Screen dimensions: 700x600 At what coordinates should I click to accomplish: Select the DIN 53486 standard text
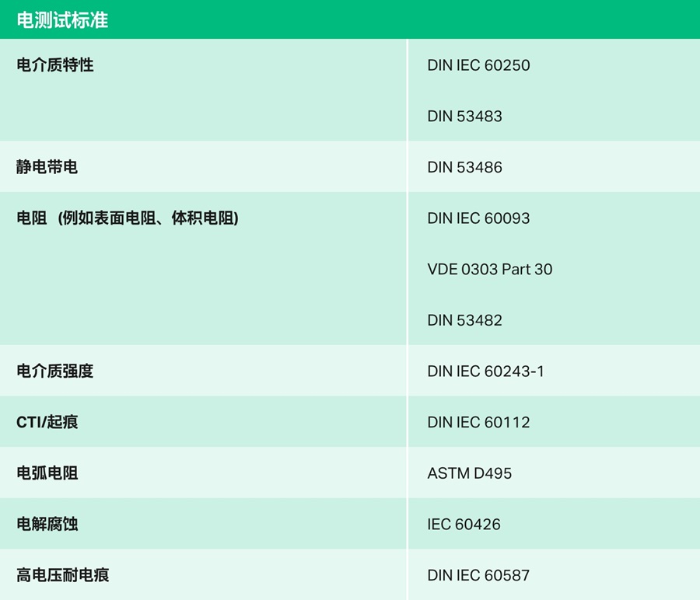pyautogui.click(x=464, y=167)
